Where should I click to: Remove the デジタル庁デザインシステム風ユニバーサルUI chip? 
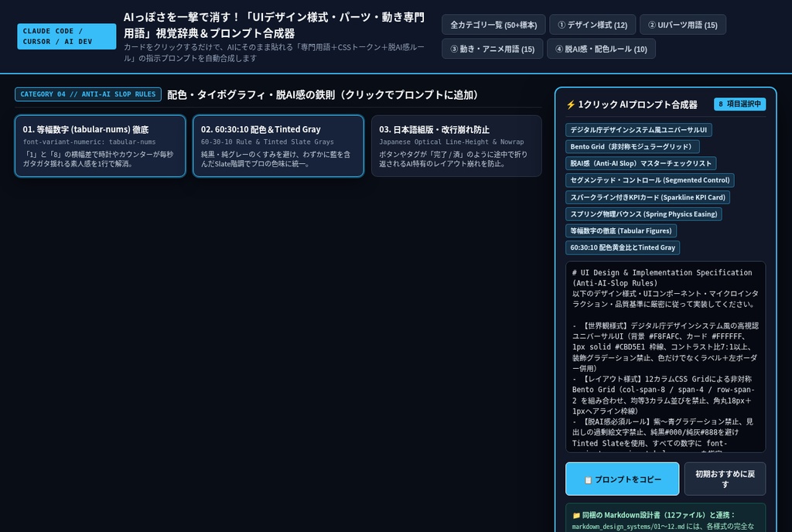(x=638, y=130)
